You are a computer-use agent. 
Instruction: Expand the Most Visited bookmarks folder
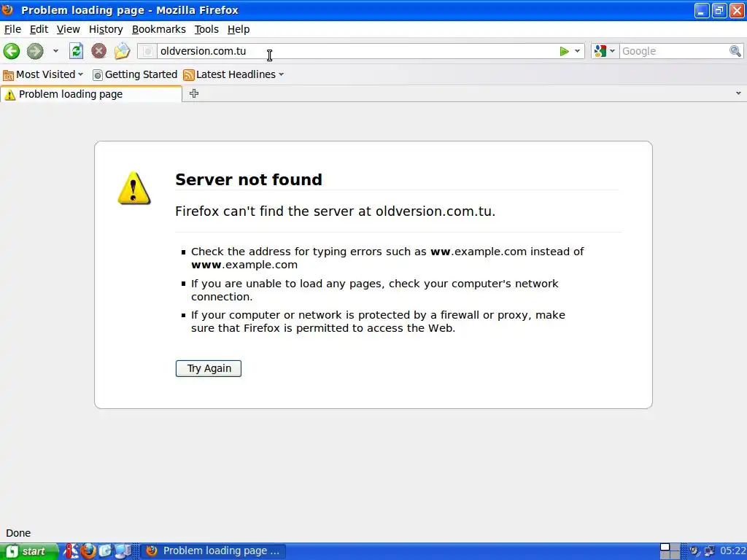[x=43, y=75]
